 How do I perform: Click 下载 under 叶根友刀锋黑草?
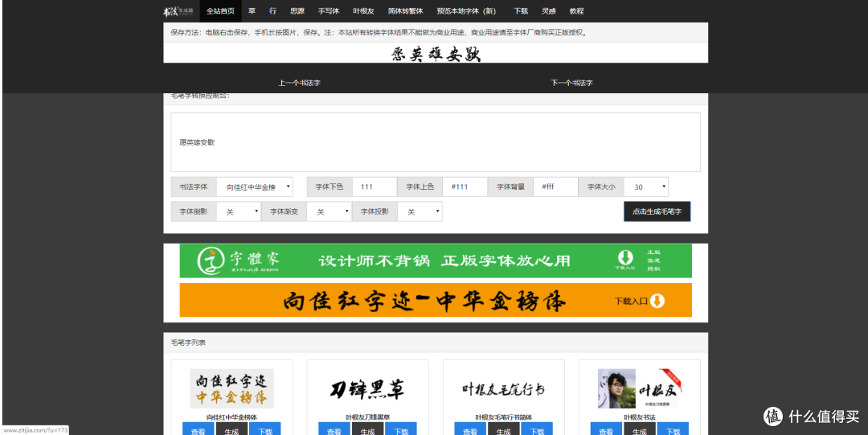(401, 430)
